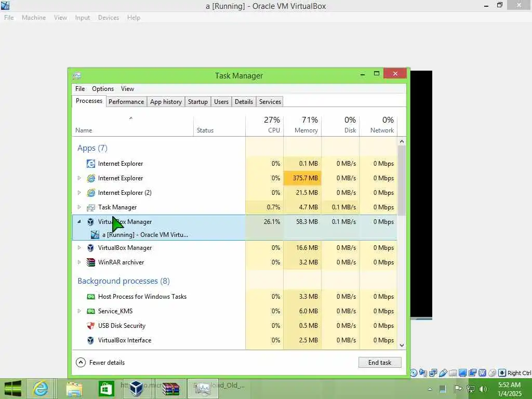Expand the VirtualBox Manager row using 16.6 MB

pos(79,248)
